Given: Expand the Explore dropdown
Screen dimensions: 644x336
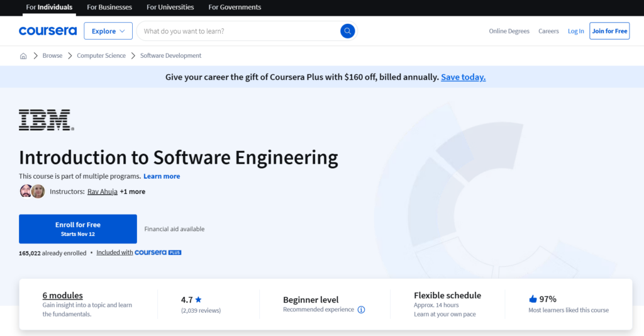Looking at the screenshot, I should pos(108,31).
